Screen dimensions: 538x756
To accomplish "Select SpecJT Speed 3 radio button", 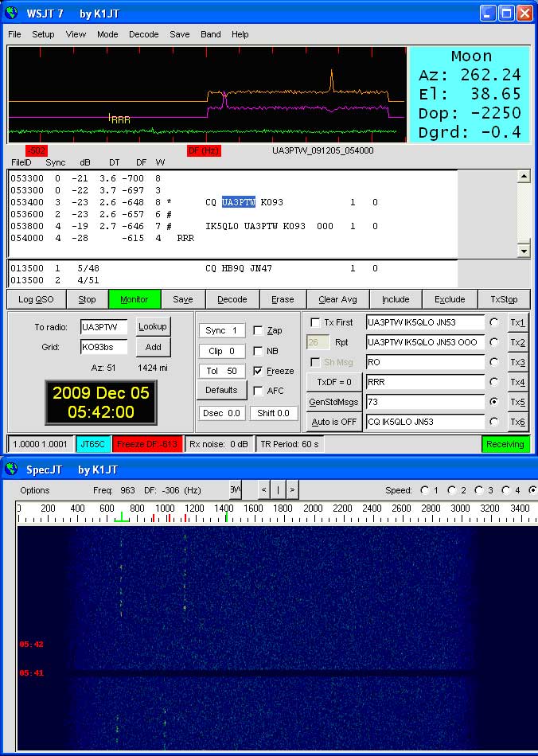I will click(478, 490).
